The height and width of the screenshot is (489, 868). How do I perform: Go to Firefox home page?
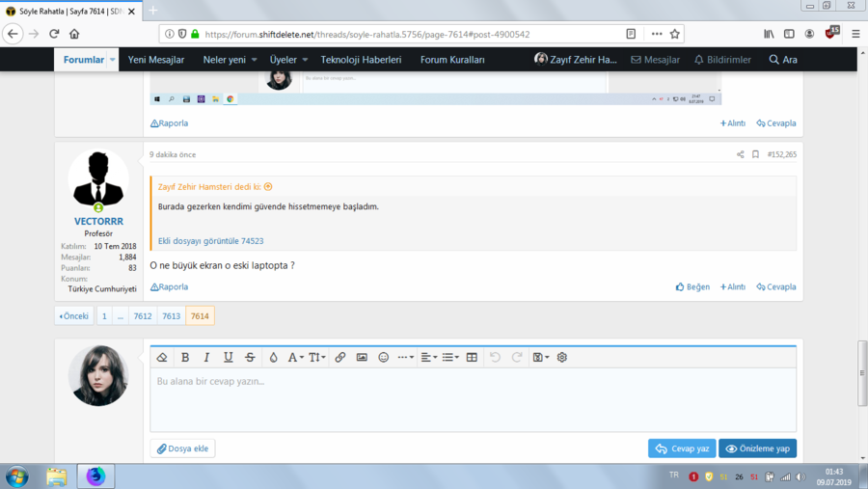pyautogui.click(x=74, y=34)
